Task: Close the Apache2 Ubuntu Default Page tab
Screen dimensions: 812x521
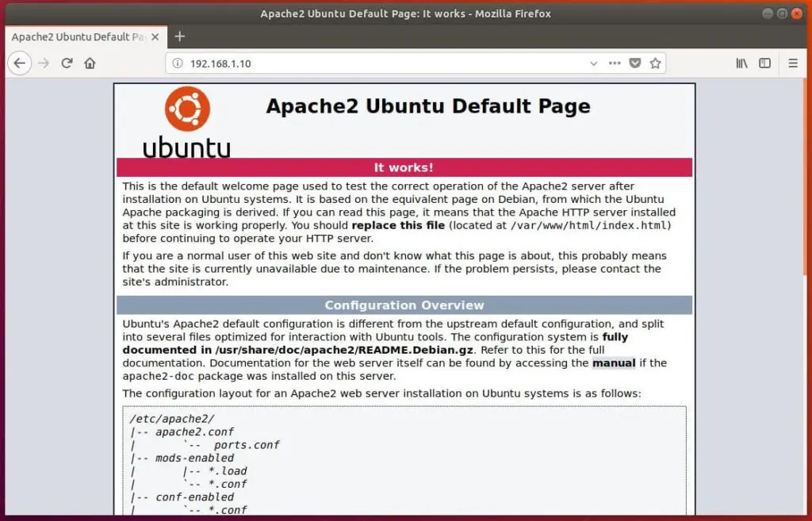Action: tap(155, 36)
